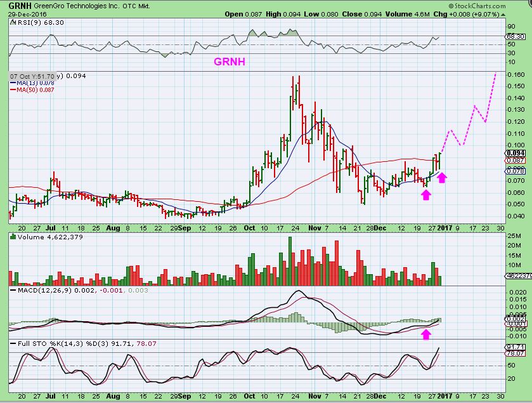
Task: Click Dec on date axis under price chart
Action: (380, 228)
